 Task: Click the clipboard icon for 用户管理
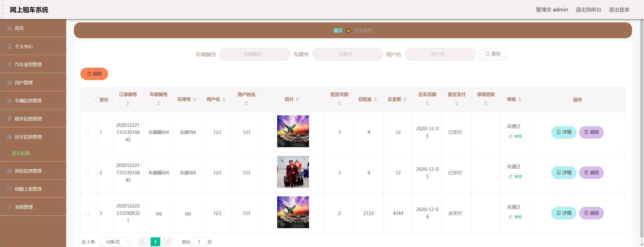click(x=9, y=83)
